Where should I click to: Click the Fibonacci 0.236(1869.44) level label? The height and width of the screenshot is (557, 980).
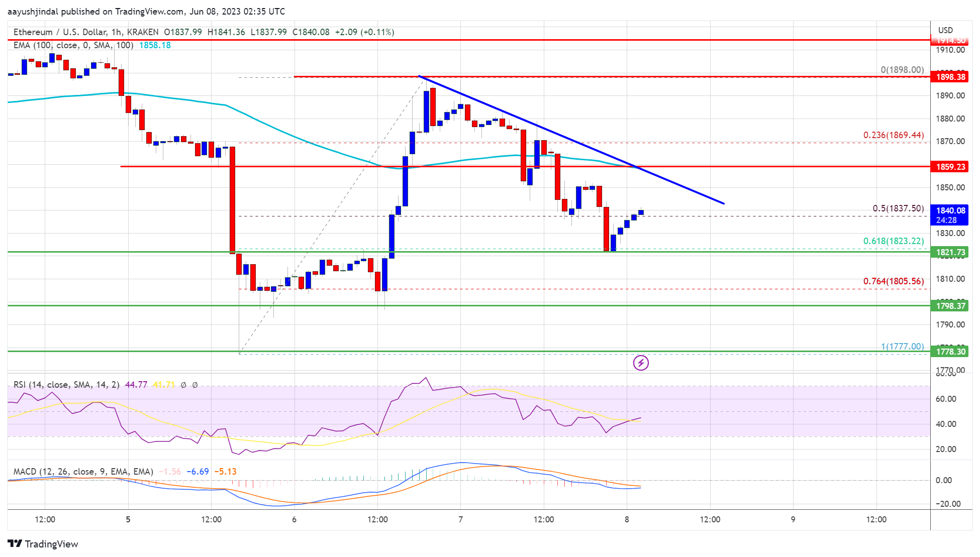coord(894,135)
